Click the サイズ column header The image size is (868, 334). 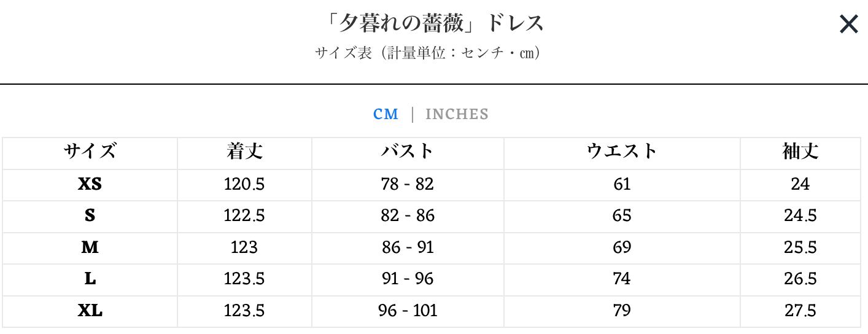(x=90, y=152)
